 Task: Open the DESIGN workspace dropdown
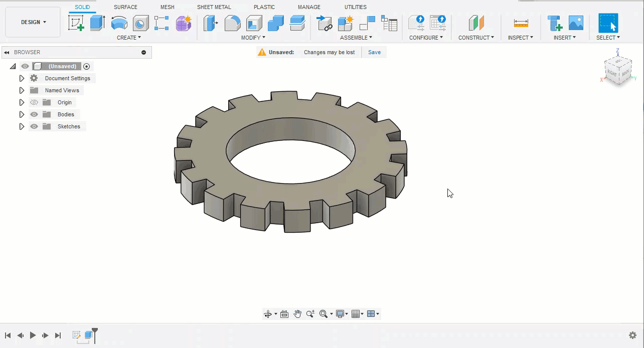tap(33, 22)
